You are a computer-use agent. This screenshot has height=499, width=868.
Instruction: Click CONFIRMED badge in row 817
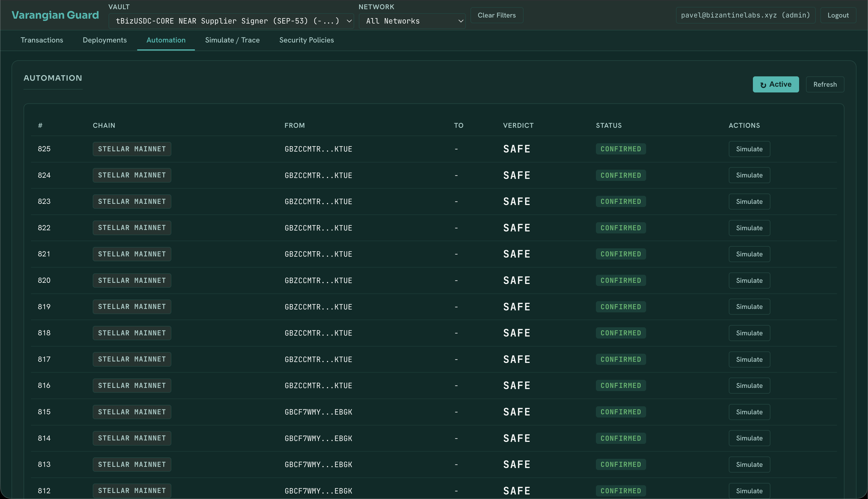pyautogui.click(x=621, y=359)
